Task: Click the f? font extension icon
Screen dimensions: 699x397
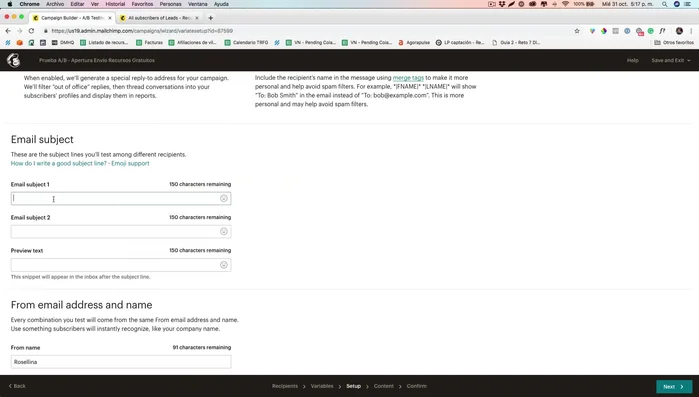Action: click(x=662, y=31)
